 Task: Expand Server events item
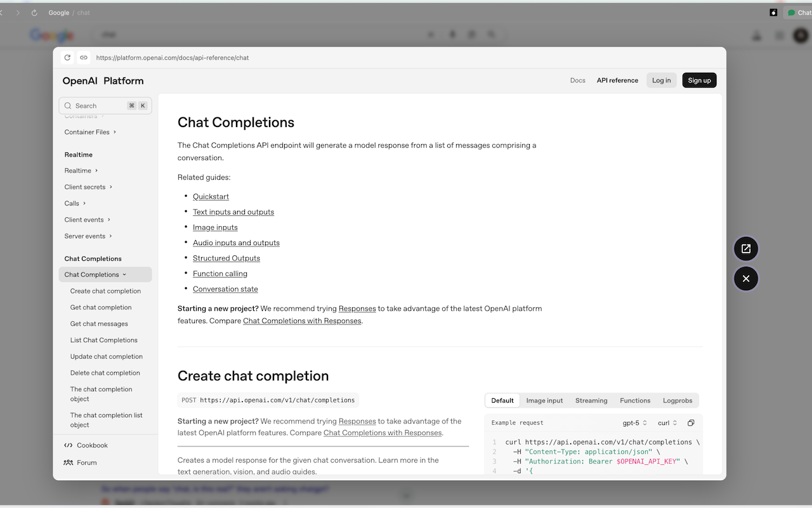tap(88, 236)
